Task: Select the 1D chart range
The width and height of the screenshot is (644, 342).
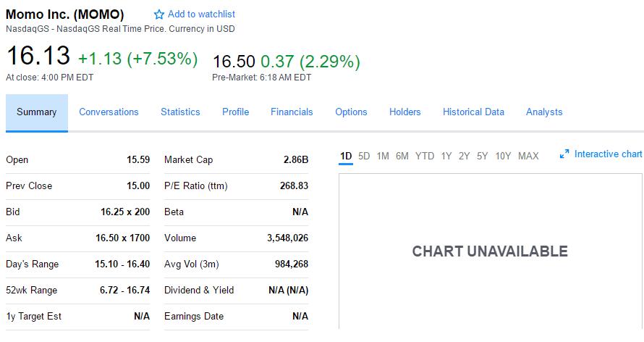Action: click(346, 156)
